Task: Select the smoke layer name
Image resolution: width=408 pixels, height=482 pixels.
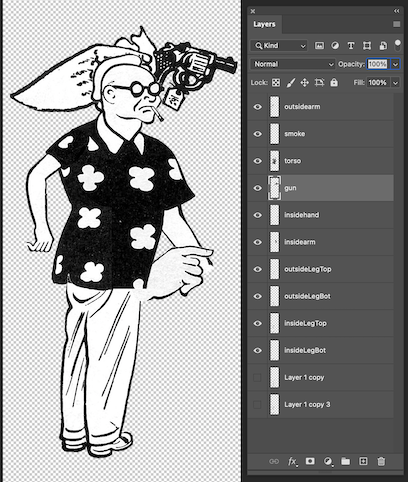Action: click(294, 134)
